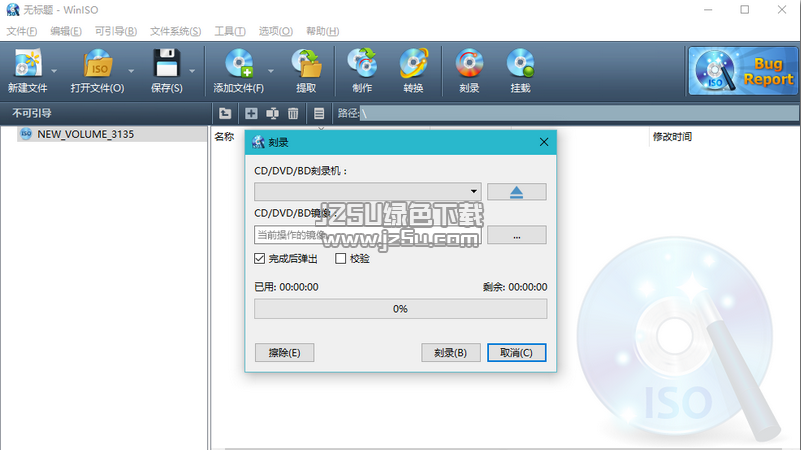Click the ... browse image button
Image resolution: width=801 pixels, height=450 pixels.
pyautogui.click(x=516, y=235)
